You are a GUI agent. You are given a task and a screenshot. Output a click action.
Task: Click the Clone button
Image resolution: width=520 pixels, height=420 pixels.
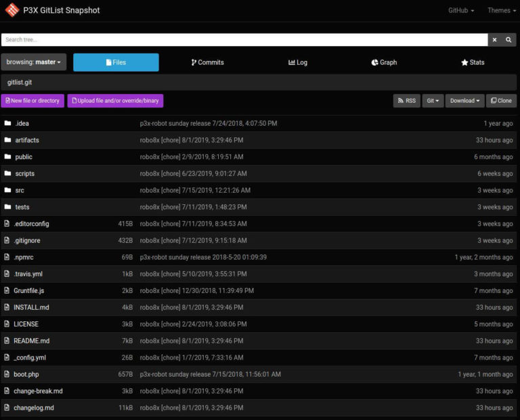502,101
